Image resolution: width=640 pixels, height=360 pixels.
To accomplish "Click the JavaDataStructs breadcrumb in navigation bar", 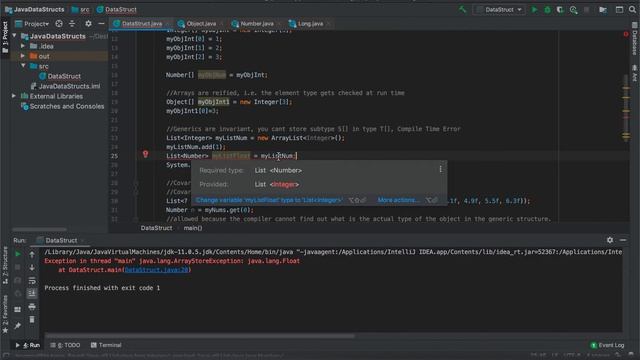I will pos(34,9).
